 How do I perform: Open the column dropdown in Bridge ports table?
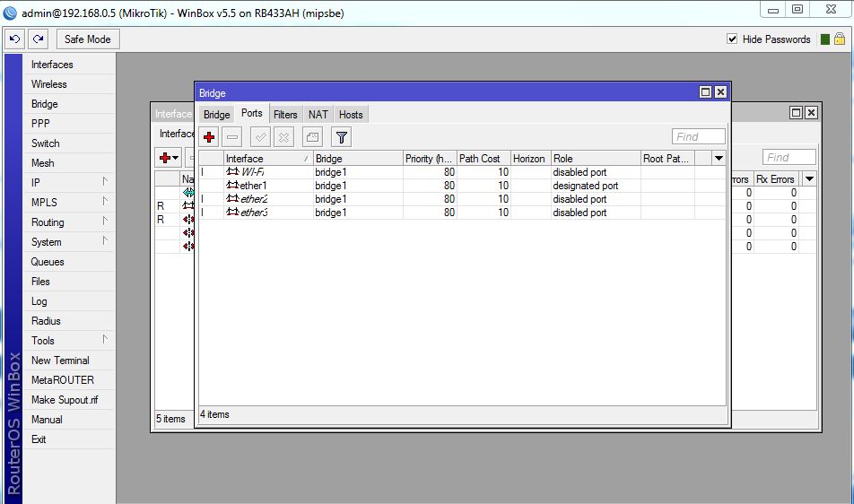click(x=719, y=159)
